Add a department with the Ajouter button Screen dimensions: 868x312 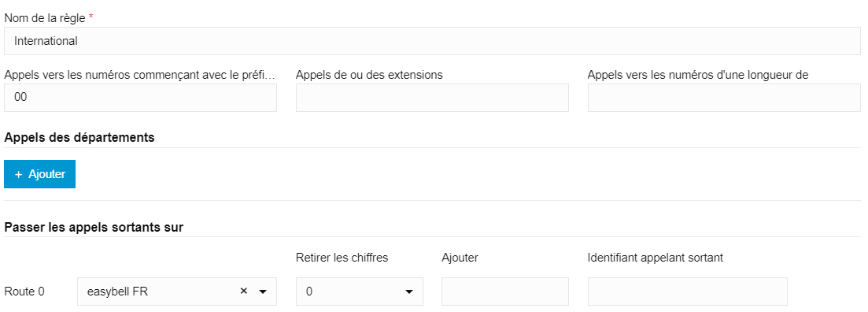tap(40, 175)
